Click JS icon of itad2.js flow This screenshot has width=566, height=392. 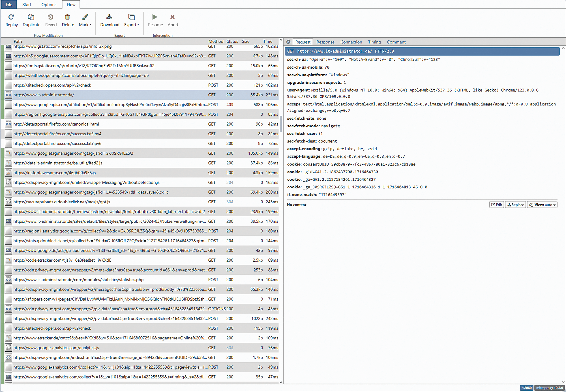tap(8, 163)
